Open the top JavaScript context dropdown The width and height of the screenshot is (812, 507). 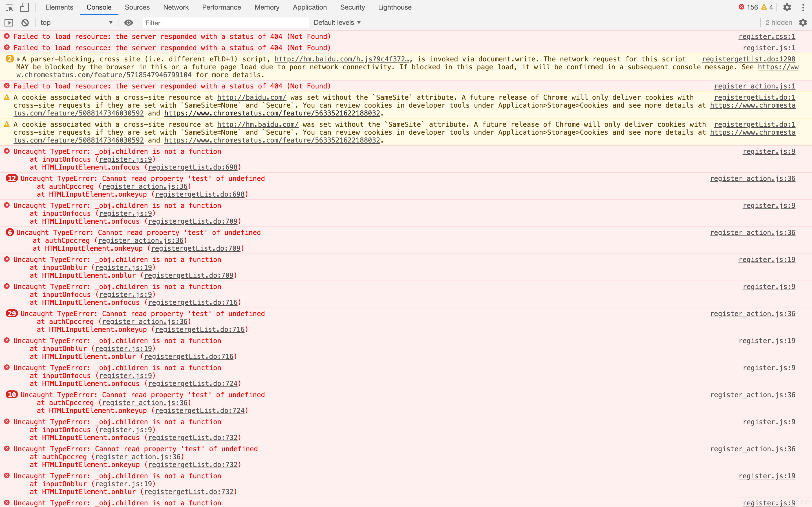[x=76, y=23]
